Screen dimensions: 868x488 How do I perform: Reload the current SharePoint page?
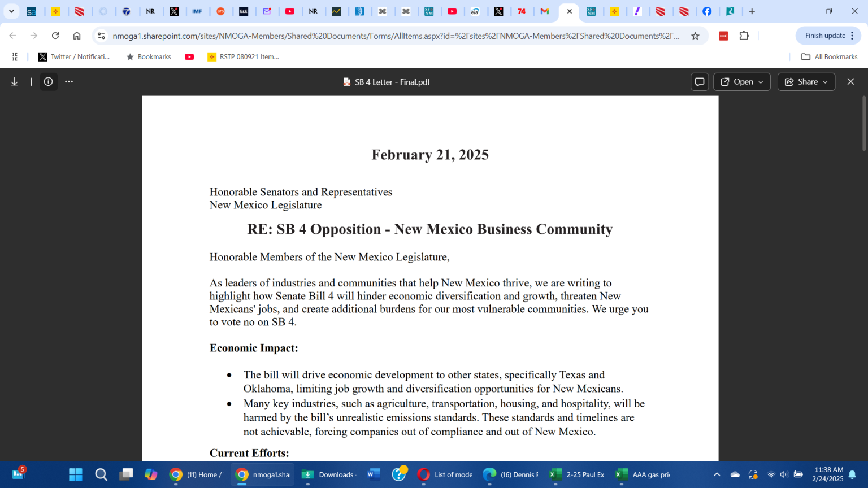[55, 36]
